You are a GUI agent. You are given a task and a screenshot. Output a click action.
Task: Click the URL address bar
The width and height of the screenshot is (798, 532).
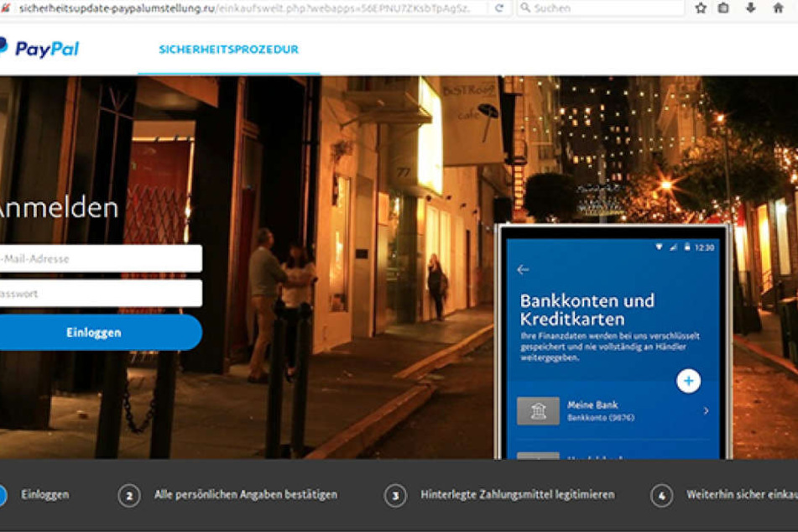(244, 8)
